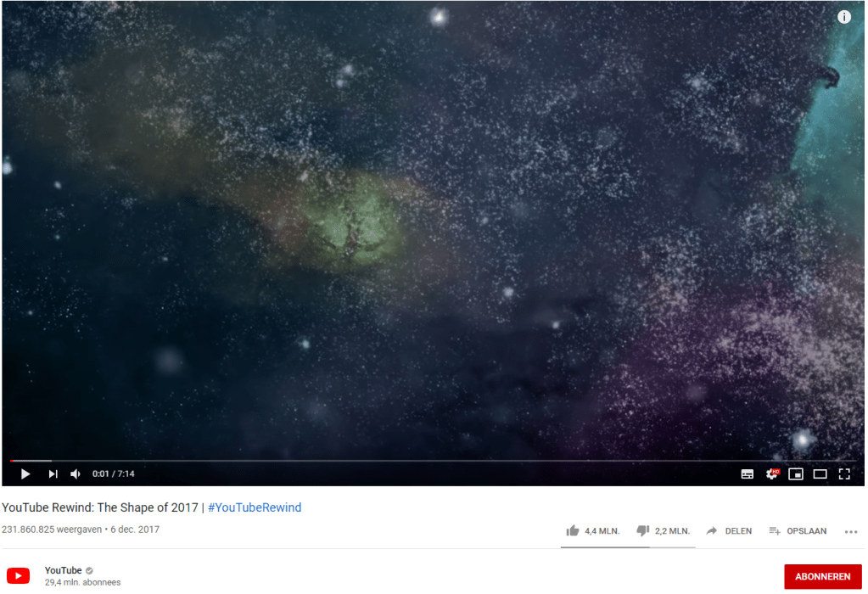868x594 pixels.
Task: Enter full screen mode
Action: click(844, 474)
